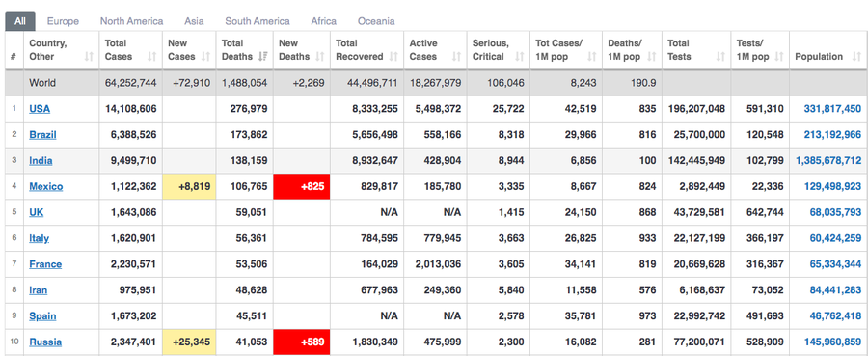Click USA total cases 14,108,606
This screenshot has height=356, width=868.
130,109
